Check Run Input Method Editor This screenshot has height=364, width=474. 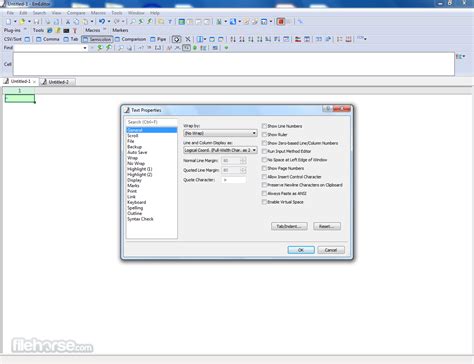pyautogui.click(x=264, y=151)
